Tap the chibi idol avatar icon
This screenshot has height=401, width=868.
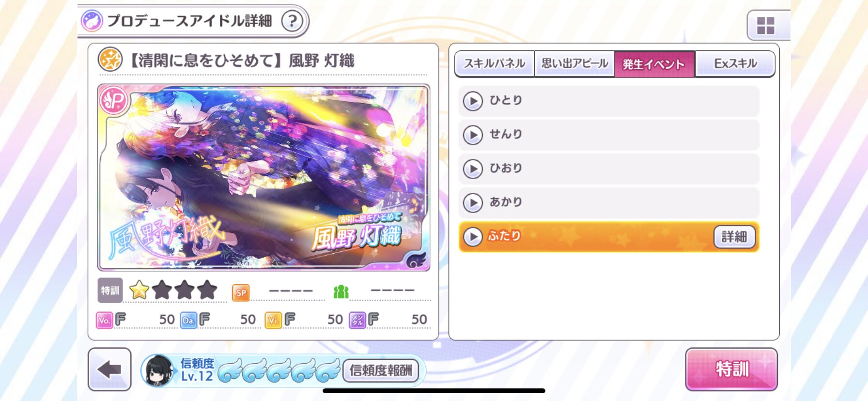159,370
